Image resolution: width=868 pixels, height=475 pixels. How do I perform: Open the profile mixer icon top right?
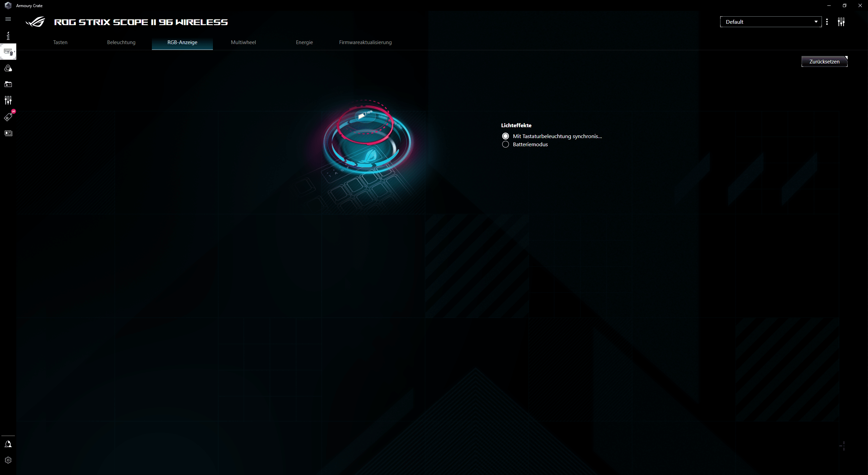(841, 22)
